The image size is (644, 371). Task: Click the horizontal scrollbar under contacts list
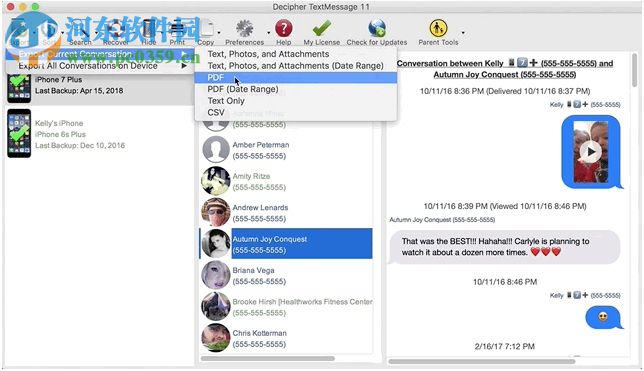[268, 359]
